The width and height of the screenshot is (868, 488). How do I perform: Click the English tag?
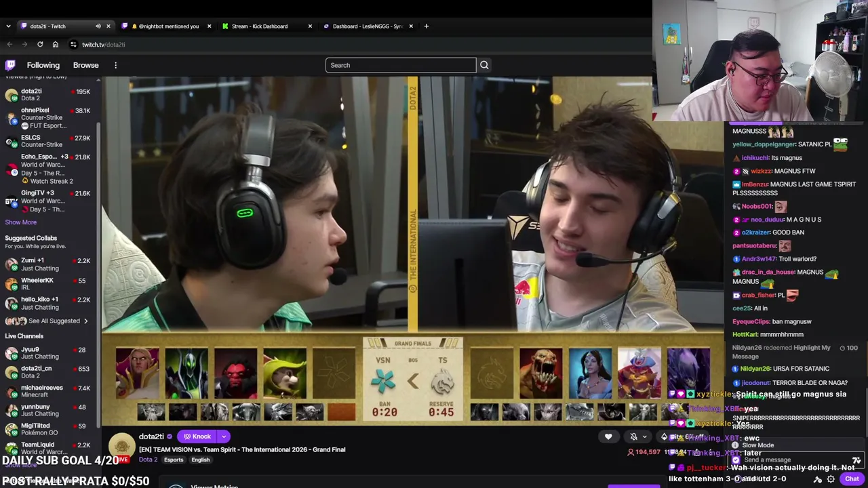click(201, 460)
